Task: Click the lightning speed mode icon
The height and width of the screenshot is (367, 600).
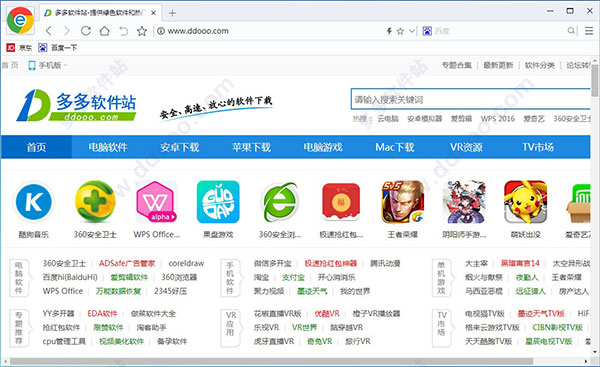Action: click(389, 31)
